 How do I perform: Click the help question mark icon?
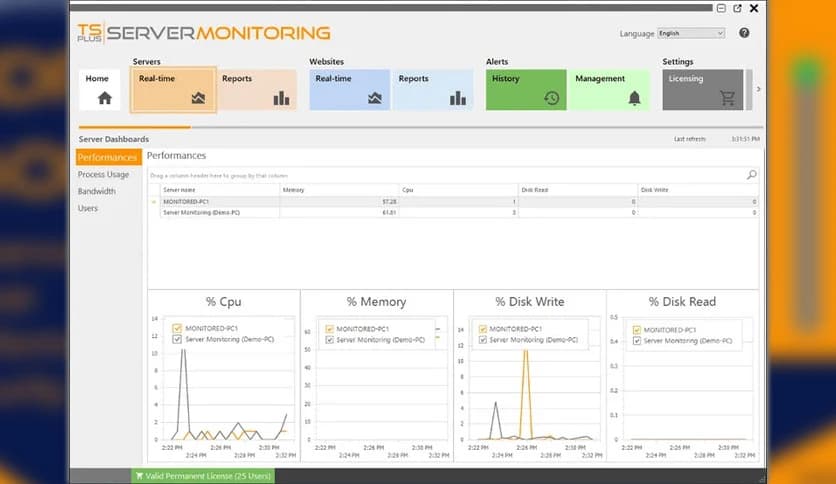pos(744,33)
